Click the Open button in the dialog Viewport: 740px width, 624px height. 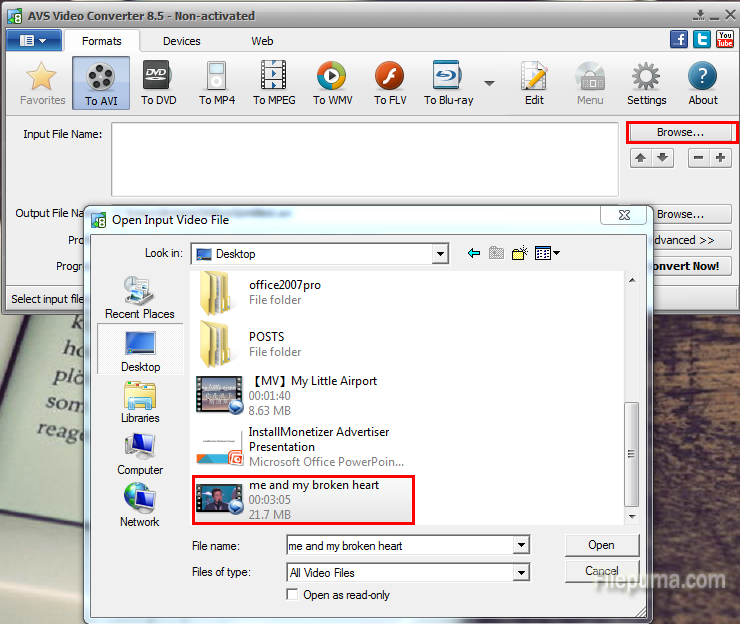coord(601,545)
